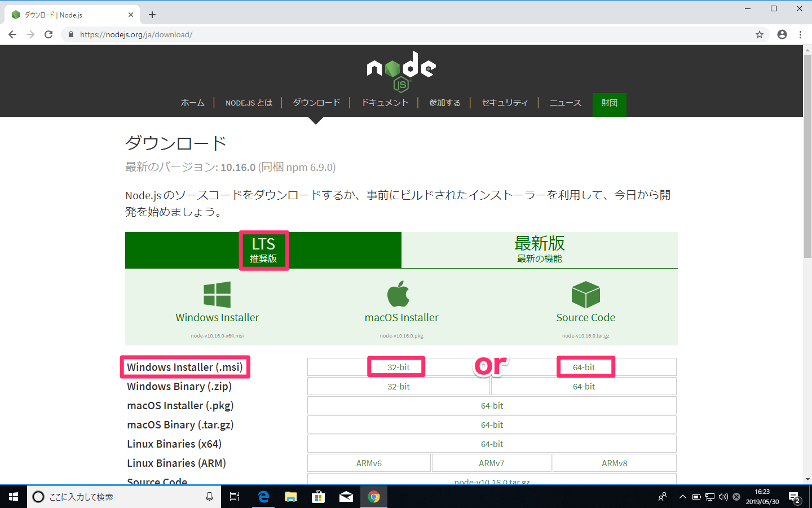Open Mail app from taskbar
This screenshot has height=508, width=812.
click(346, 497)
